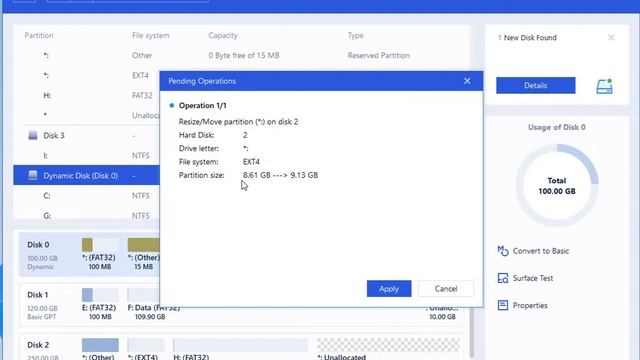Sort by Partition column header
640x360 pixels.
(x=39, y=36)
